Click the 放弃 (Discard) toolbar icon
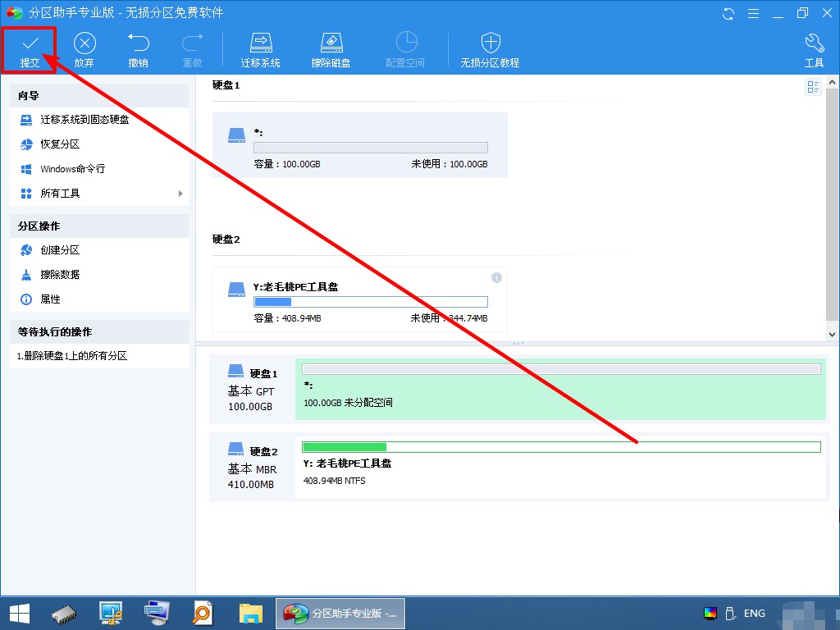The width and height of the screenshot is (840, 630). (84, 50)
